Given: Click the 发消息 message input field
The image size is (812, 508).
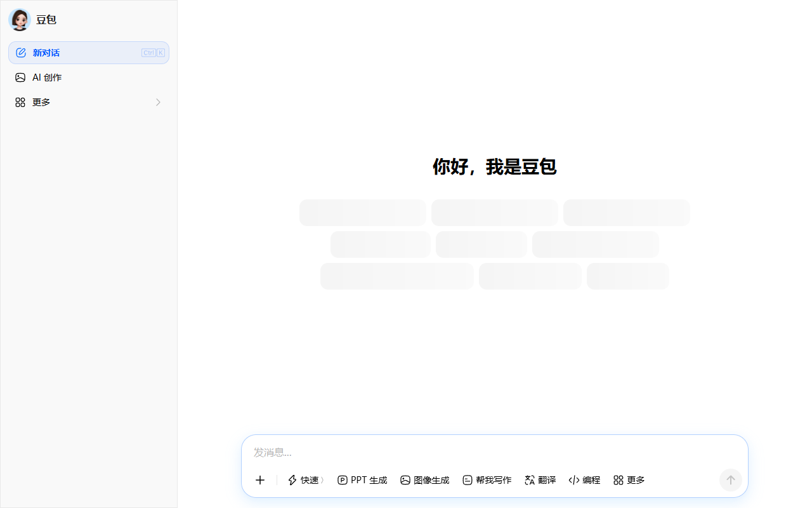Looking at the screenshot, I should click(x=494, y=452).
